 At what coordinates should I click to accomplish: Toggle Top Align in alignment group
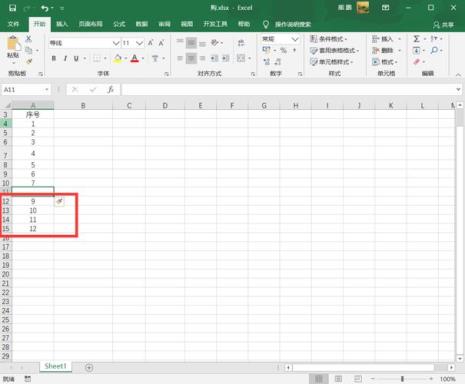point(180,41)
